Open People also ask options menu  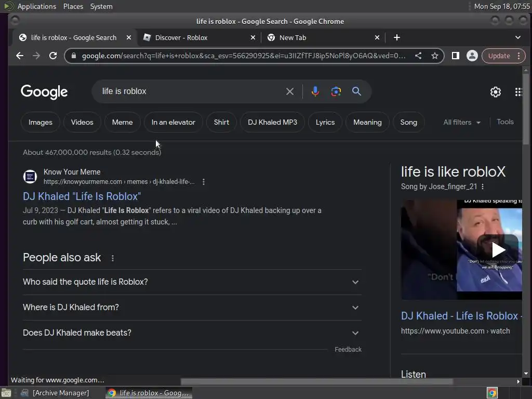click(x=113, y=258)
